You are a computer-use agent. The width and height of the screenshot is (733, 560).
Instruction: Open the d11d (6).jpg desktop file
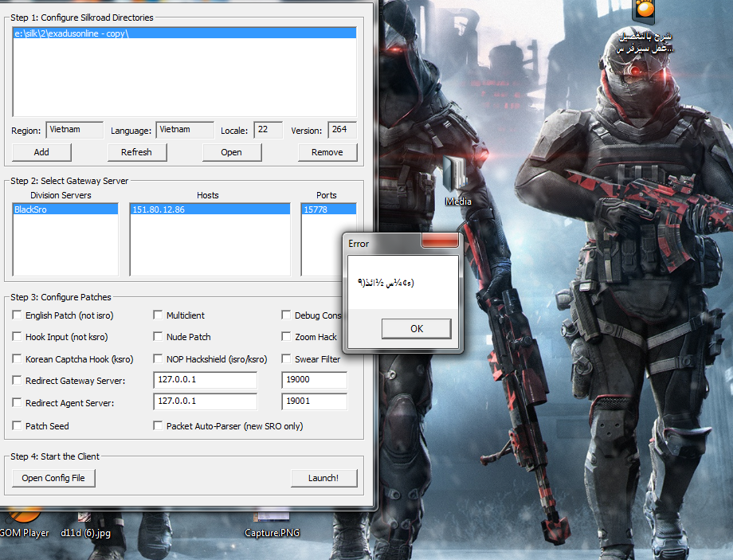(85, 526)
